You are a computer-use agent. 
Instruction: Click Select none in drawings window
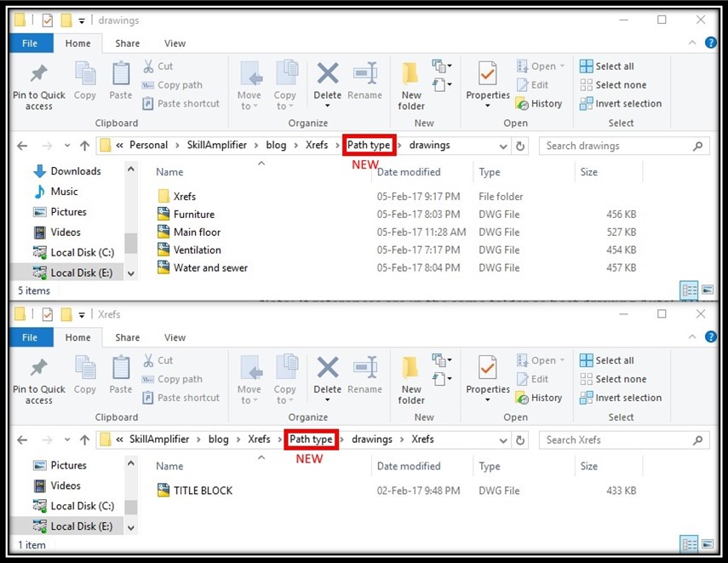pyautogui.click(x=613, y=85)
